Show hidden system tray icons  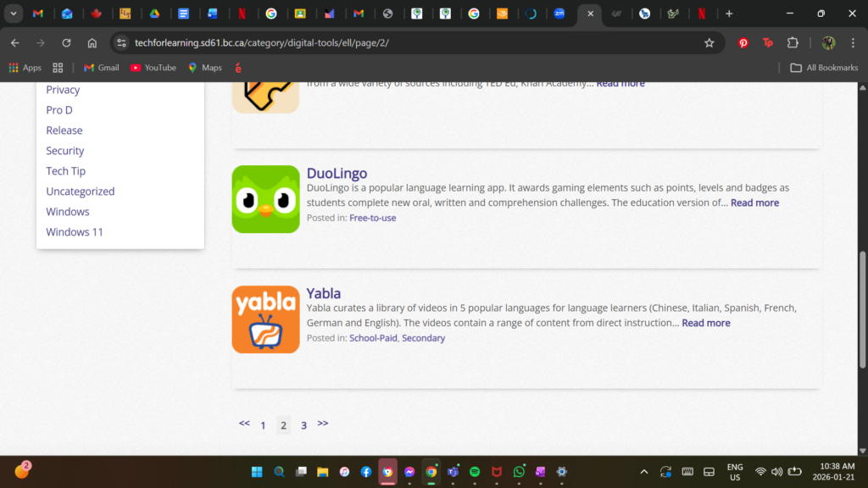coord(643,472)
